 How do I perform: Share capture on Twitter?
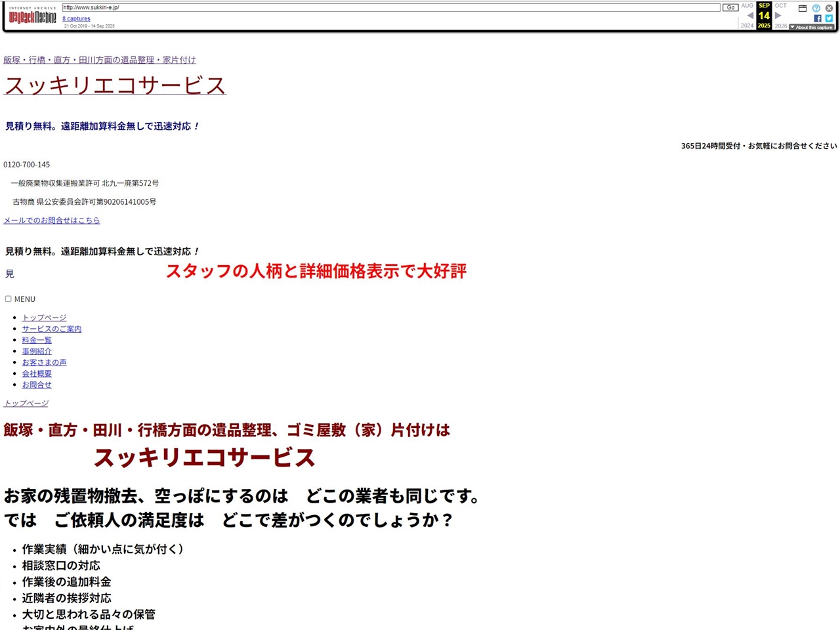click(829, 18)
